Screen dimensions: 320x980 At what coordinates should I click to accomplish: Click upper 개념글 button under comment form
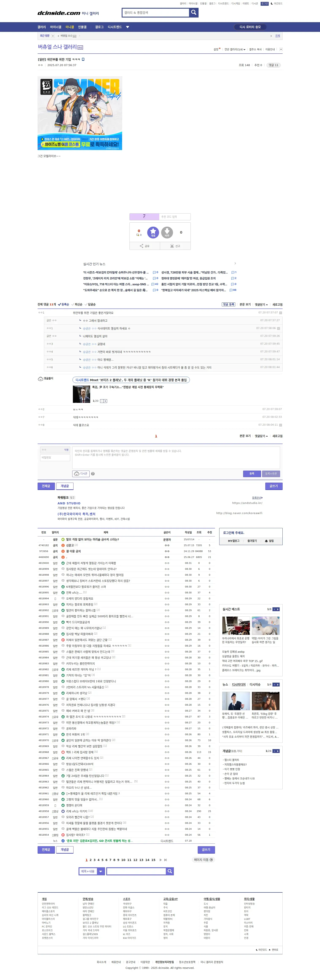tap(65, 486)
